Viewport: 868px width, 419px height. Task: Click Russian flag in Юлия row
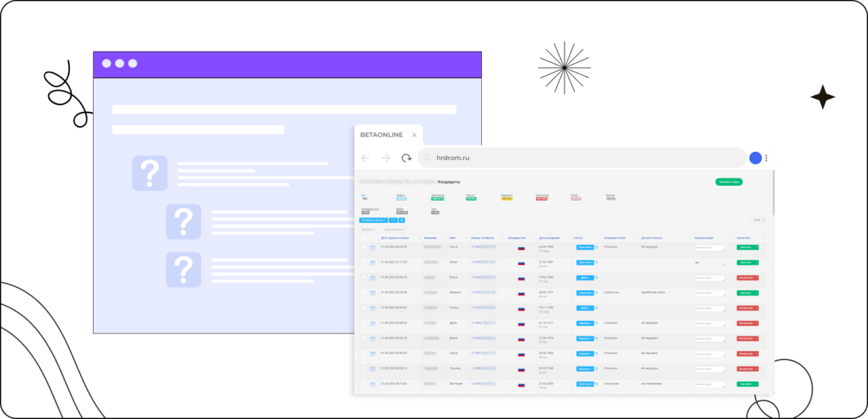tap(521, 263)
